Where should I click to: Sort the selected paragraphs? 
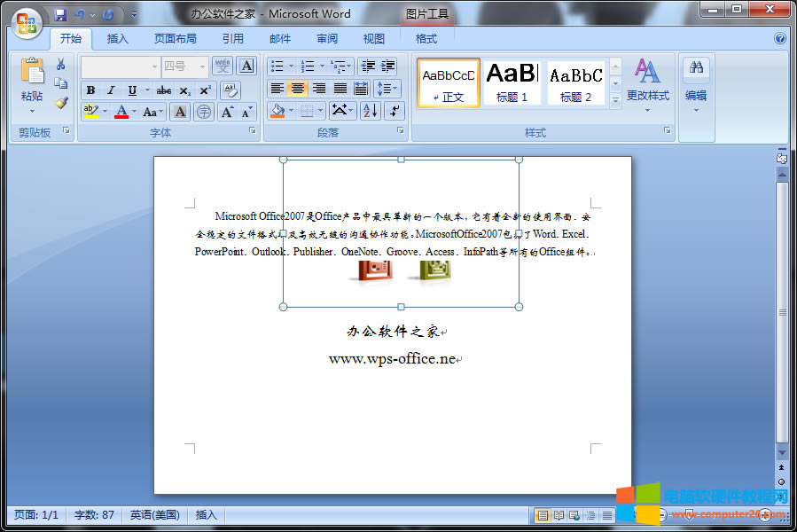370,111
